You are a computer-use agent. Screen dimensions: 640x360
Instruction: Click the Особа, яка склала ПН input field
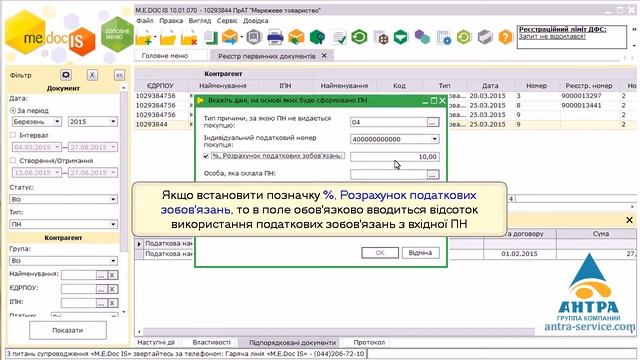(389, 174)
